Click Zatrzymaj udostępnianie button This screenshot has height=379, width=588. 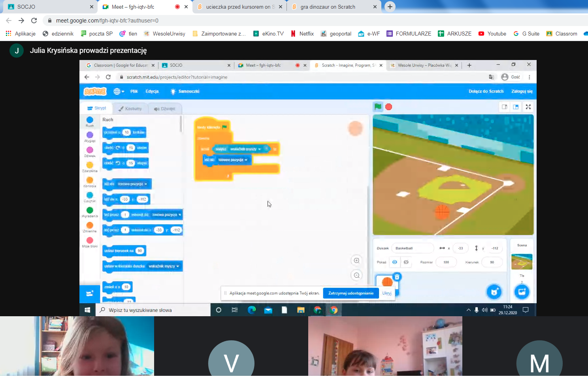tap(351, 293)
